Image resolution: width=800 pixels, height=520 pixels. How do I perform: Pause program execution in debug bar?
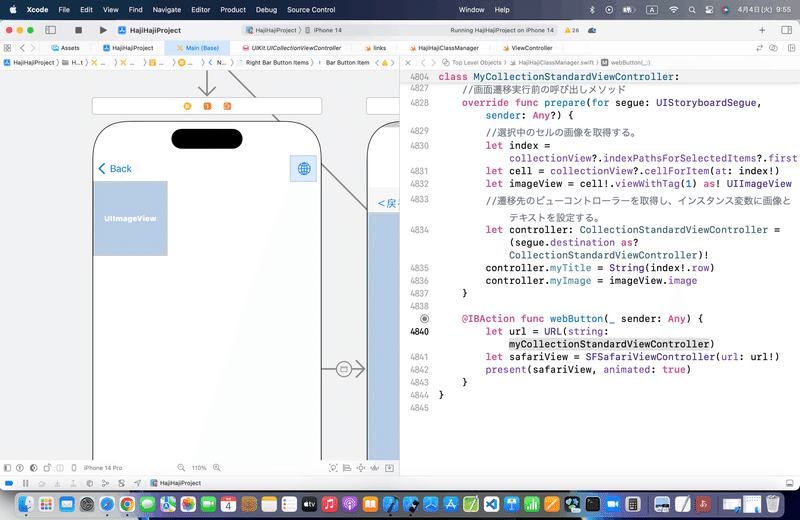tap(26, 483)
